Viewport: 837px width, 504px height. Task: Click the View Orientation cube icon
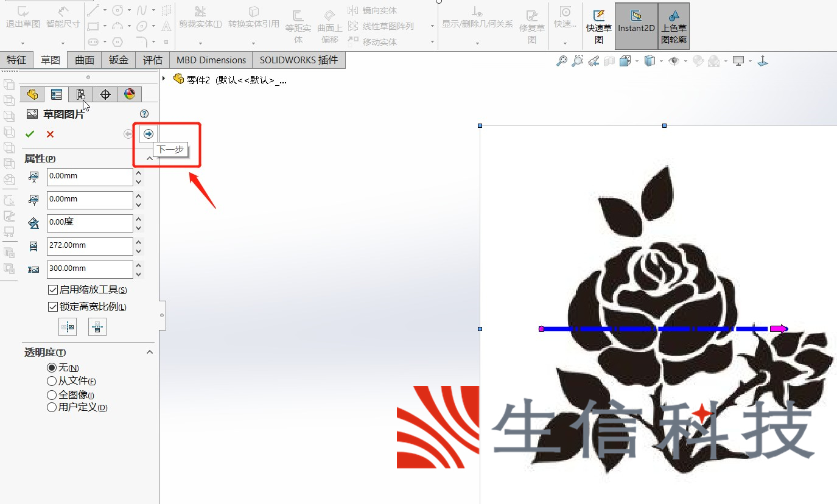625,61
